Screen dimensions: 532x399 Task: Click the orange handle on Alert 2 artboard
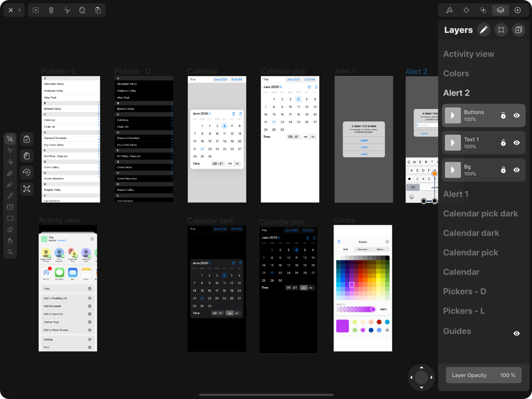click(x=434, y=173)
